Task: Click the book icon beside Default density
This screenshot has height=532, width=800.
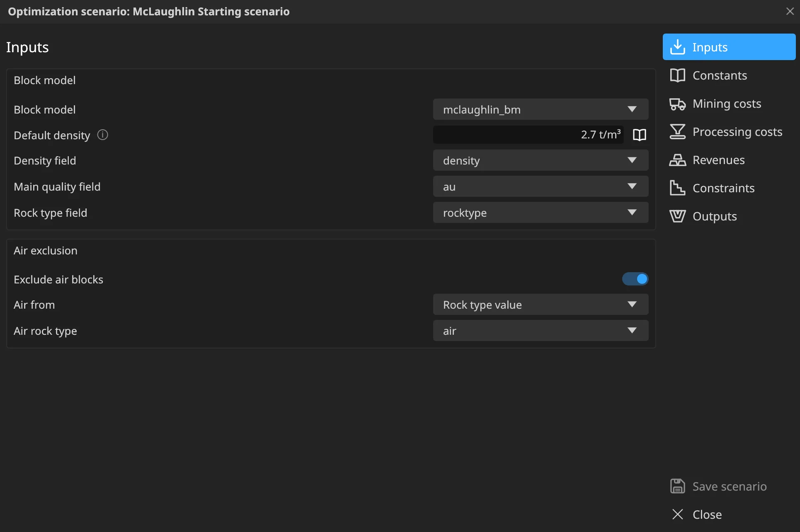Action: [x=639, y=135]
